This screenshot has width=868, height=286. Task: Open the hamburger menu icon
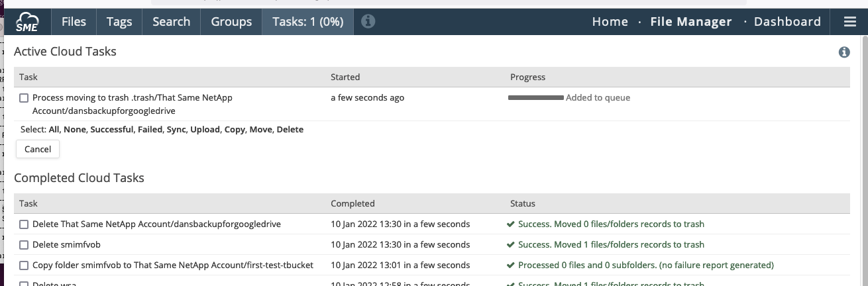[x=850, y=22]
